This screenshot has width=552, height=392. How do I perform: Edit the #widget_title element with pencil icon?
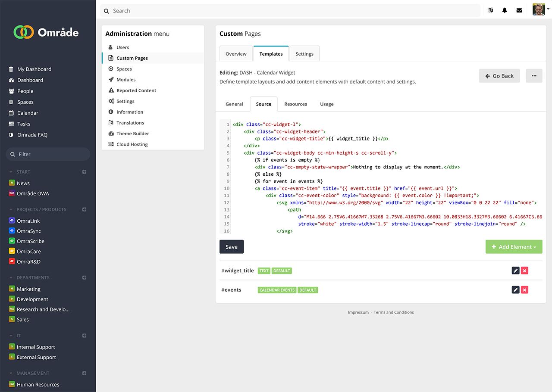pyautogui.click(x=515, y=271)
